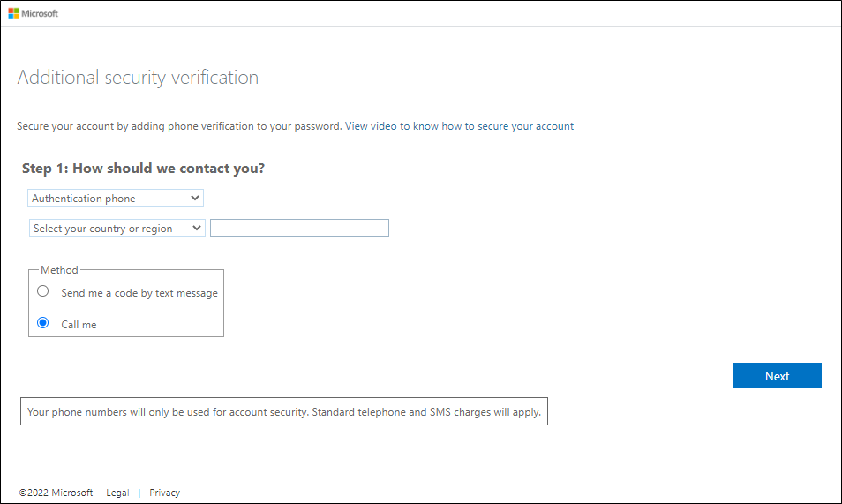
Task: Open the Legal link in footer
Action: (x=117, y=493)
